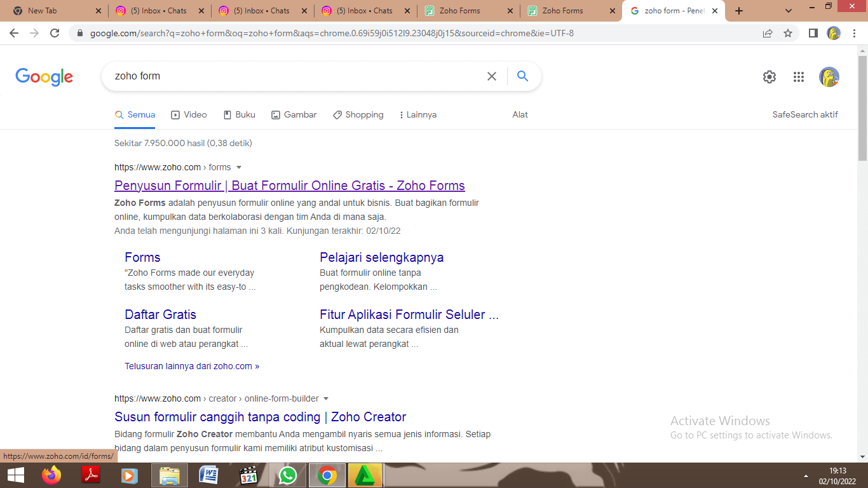
Task: Click the Google search input field
Action: [295, 76]
